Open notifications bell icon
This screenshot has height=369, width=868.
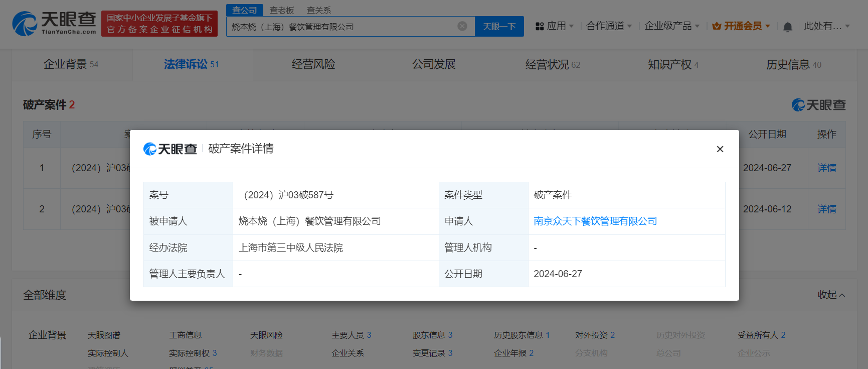[788, 27]
